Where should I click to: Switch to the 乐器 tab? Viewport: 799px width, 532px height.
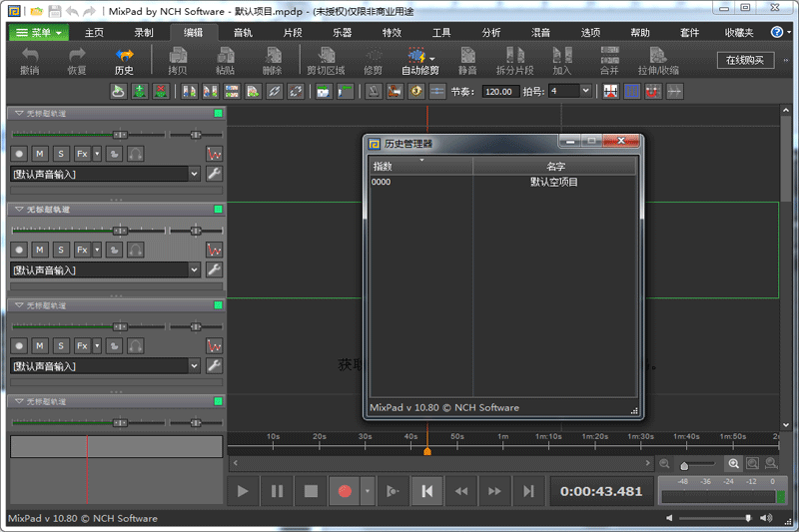(342, 33)
